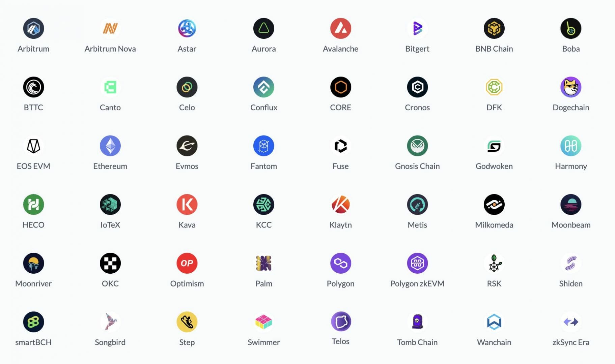Select the "Gnosis Chain" name text
Viewport: 615px width, 364px height.
(x=417, y=166)
